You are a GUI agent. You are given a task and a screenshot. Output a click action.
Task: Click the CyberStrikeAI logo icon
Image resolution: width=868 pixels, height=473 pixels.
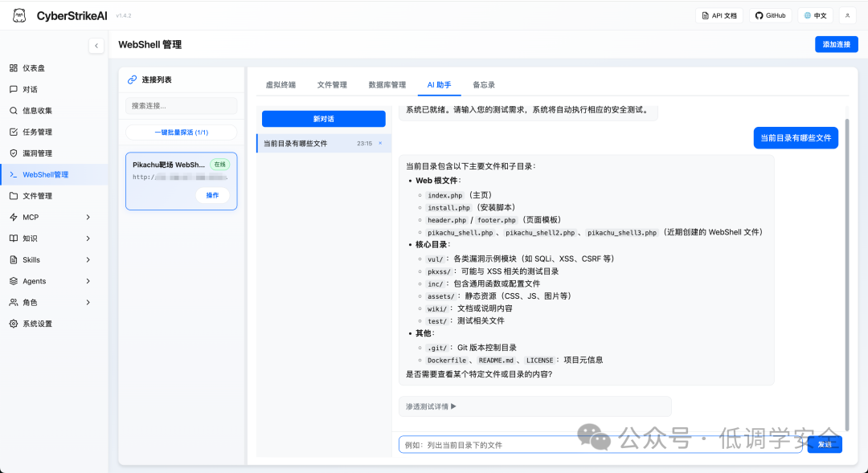19,15
